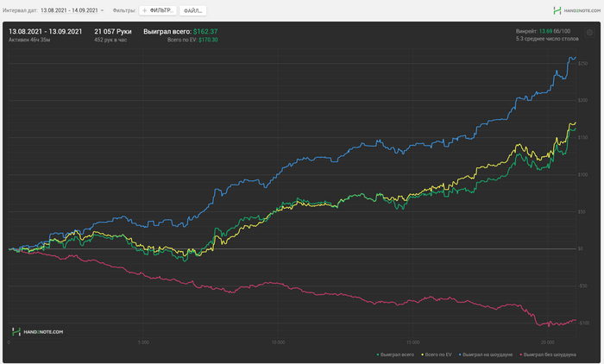This screenshot has height=364, width=604.
Task: Click the $150 y-axis label
Action: pyautogui.click(x=582, y=137)
